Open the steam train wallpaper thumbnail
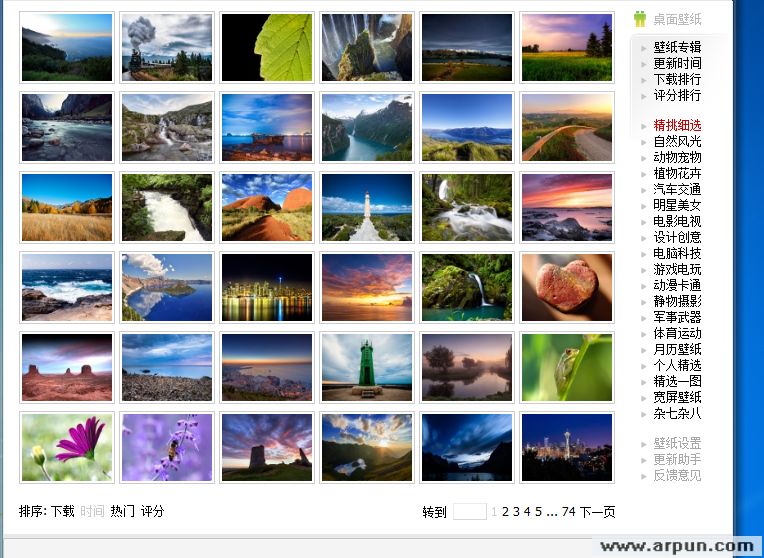This screenshot has height=558, width=764. 167,47
